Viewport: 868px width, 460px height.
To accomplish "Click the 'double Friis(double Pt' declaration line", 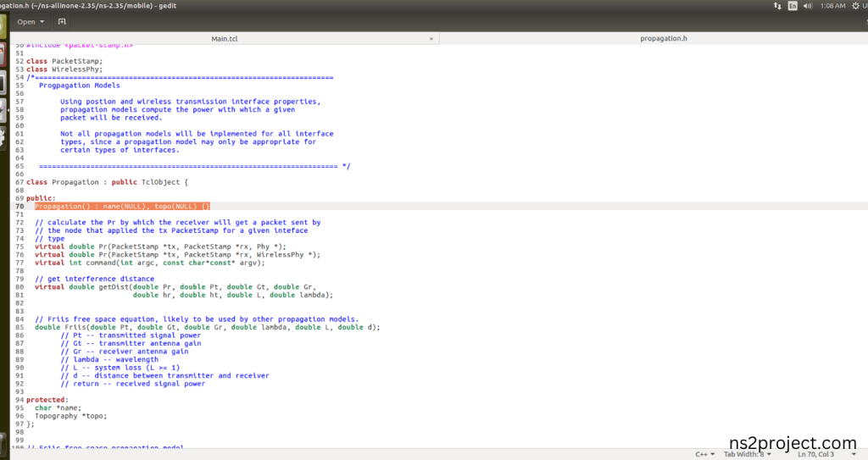I will click(x=208, y=327).
